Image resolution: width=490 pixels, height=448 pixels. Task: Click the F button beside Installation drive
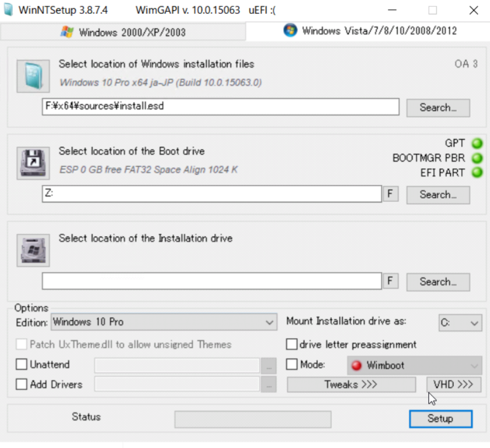click(x=391, y=281)
